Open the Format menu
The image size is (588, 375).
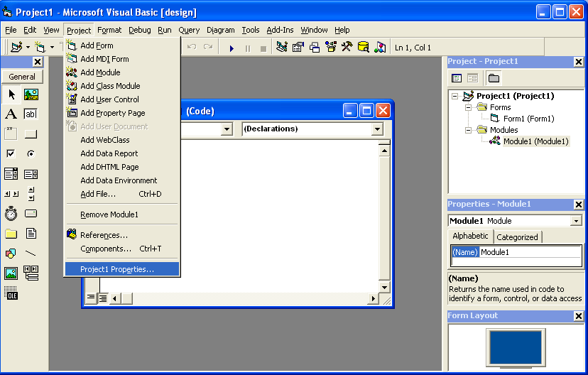coord(109,30)
